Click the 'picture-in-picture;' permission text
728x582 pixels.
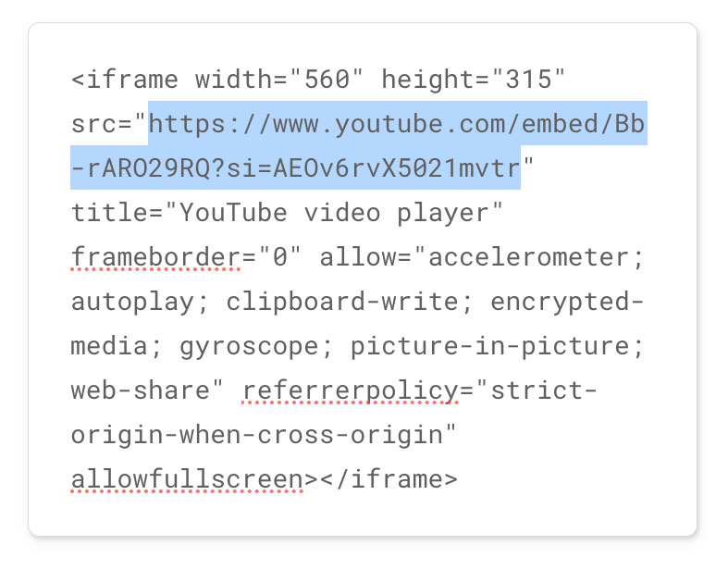pyautogui.click(x=498, y=347)
